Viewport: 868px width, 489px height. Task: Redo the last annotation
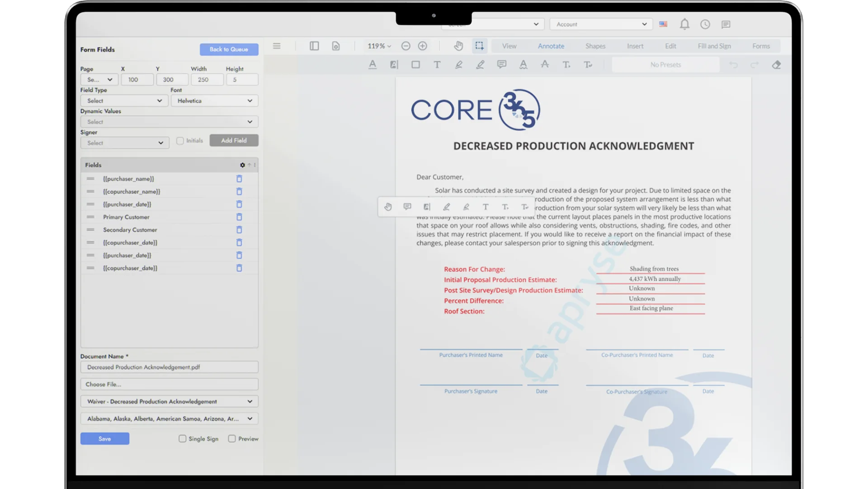pyautogui.click(x=755, y=65)
